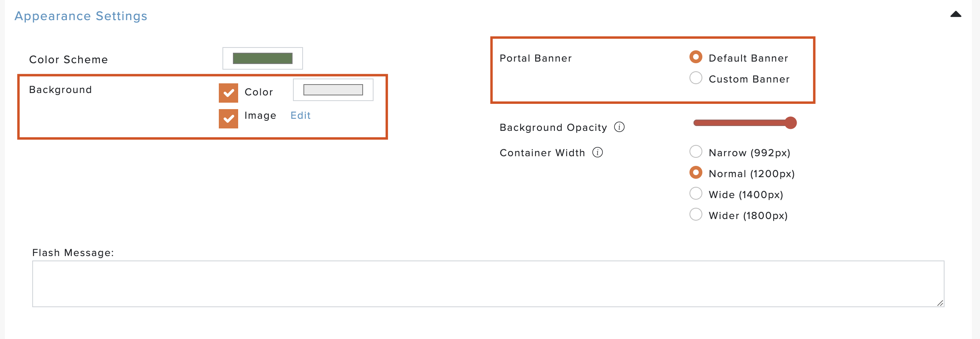This screenshot has height=339, width=980.
Task: Open the green Color Scheme swatch
Action: click(x=263, y=58)
